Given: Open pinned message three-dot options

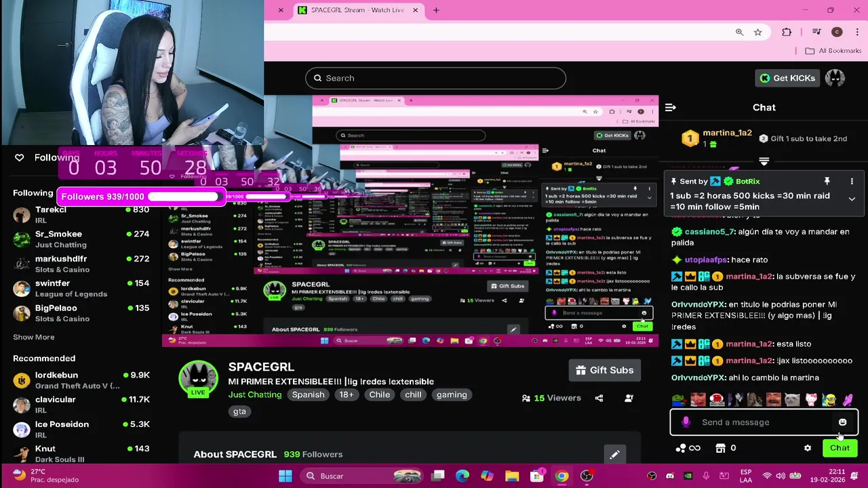Looking at the screenshot, I should point(852,182).
